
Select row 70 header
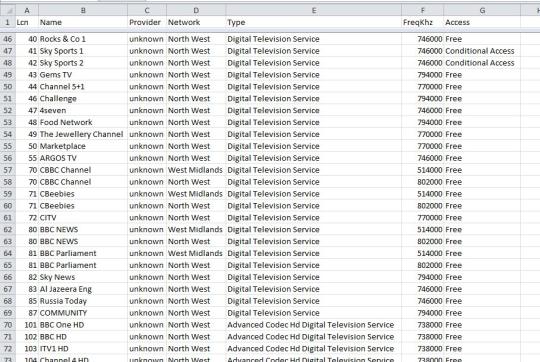(8, 325)
